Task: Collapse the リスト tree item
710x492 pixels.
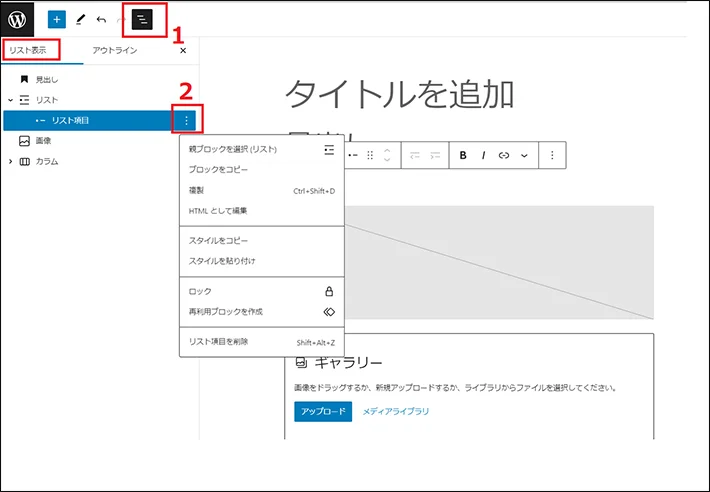Action: [x=10, y=100]
